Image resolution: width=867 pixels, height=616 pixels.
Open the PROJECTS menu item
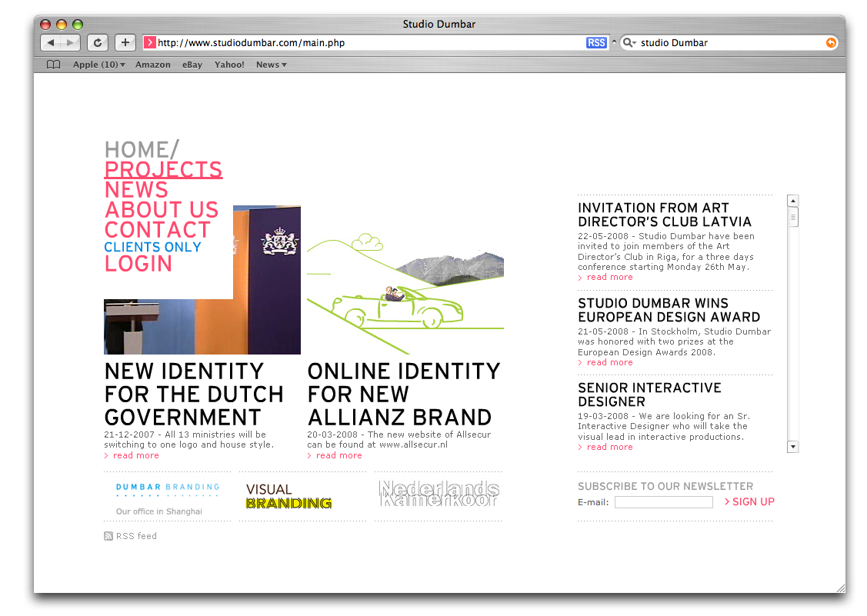click(164, 169)
